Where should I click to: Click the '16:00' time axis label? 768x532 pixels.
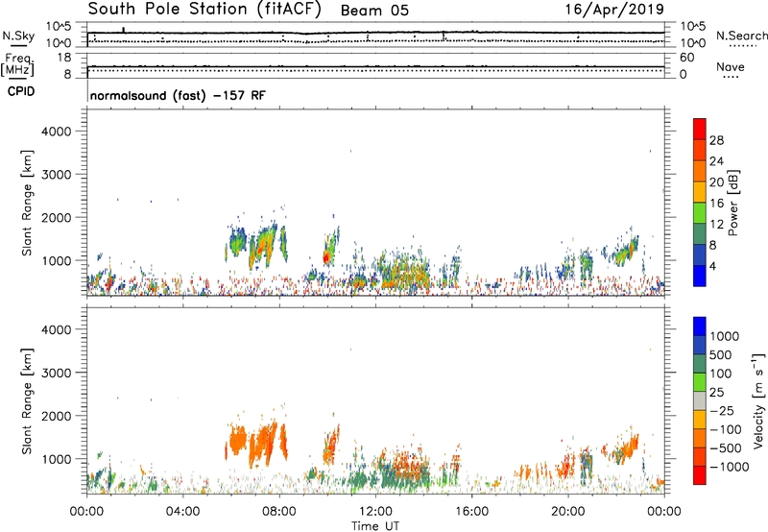point(471,512)
